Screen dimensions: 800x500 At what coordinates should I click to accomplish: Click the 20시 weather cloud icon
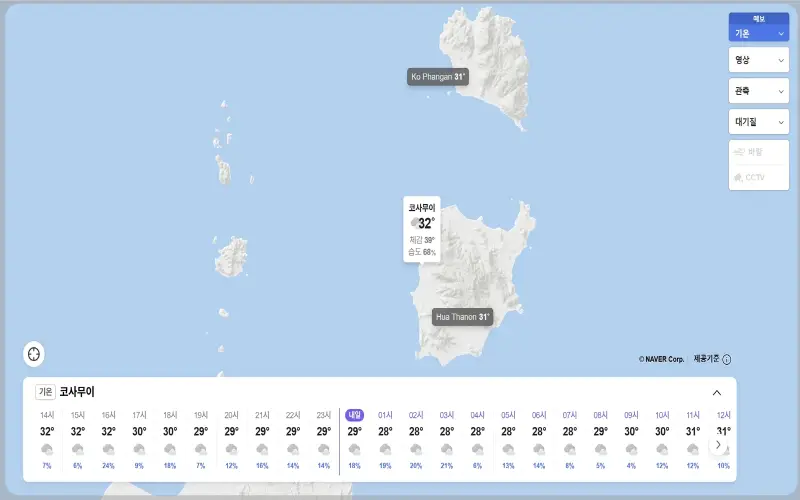(x=231, y=449)
